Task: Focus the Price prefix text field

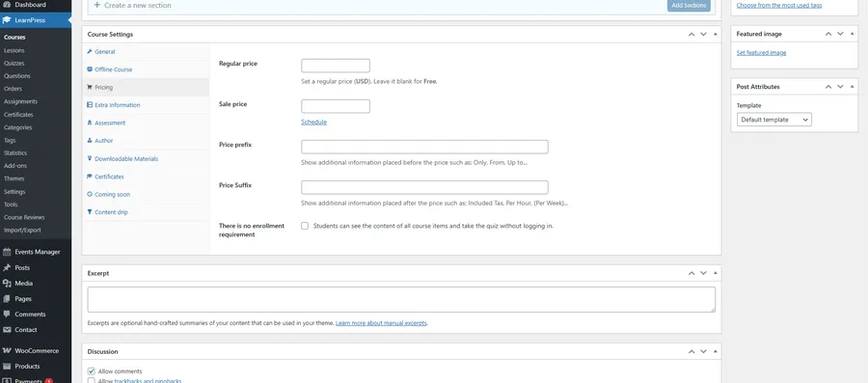Action: click(x=424, y=147)
